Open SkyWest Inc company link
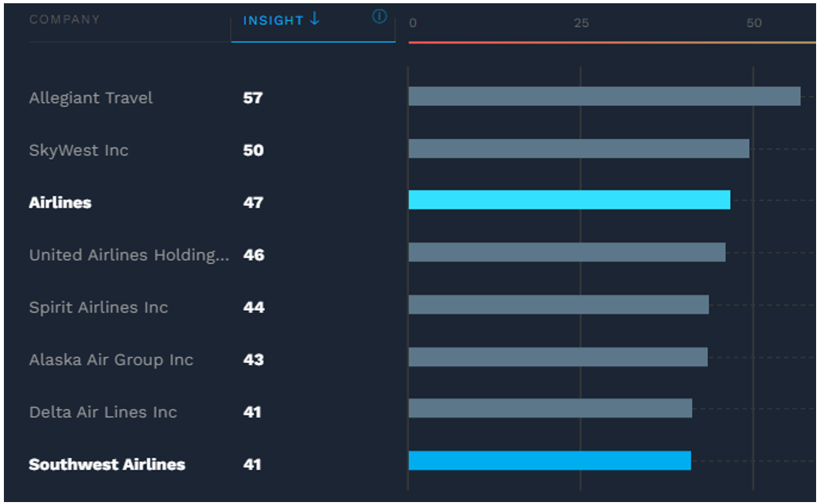820x504 pixels. pos(78,150)
